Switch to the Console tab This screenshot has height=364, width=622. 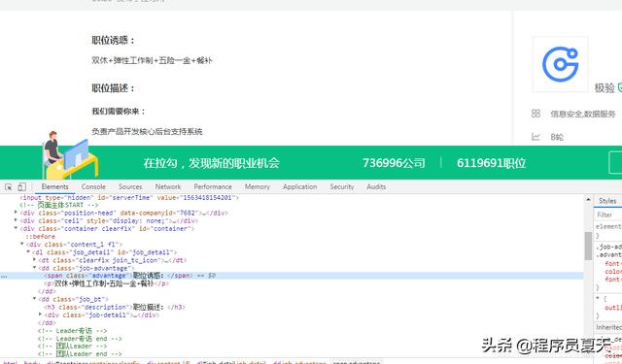(93, 186)
